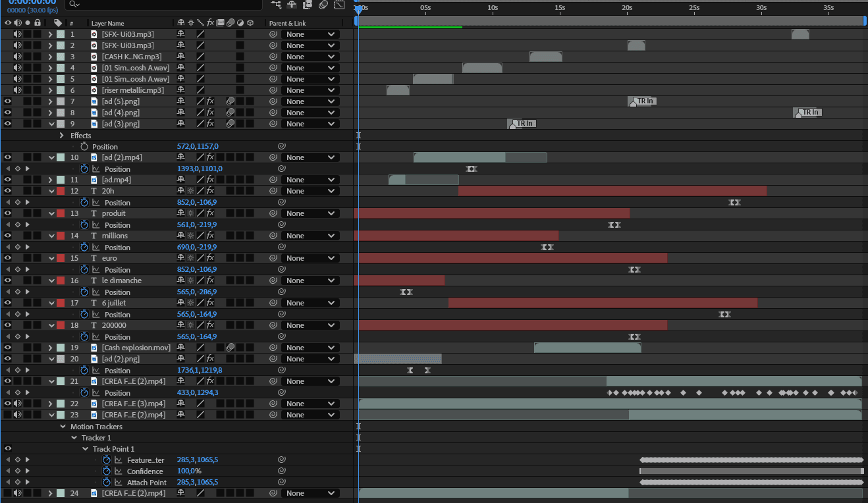Add a keyframe to the euro Position property
Viewport: 868px width, 503px height.
tap(18, 269)
